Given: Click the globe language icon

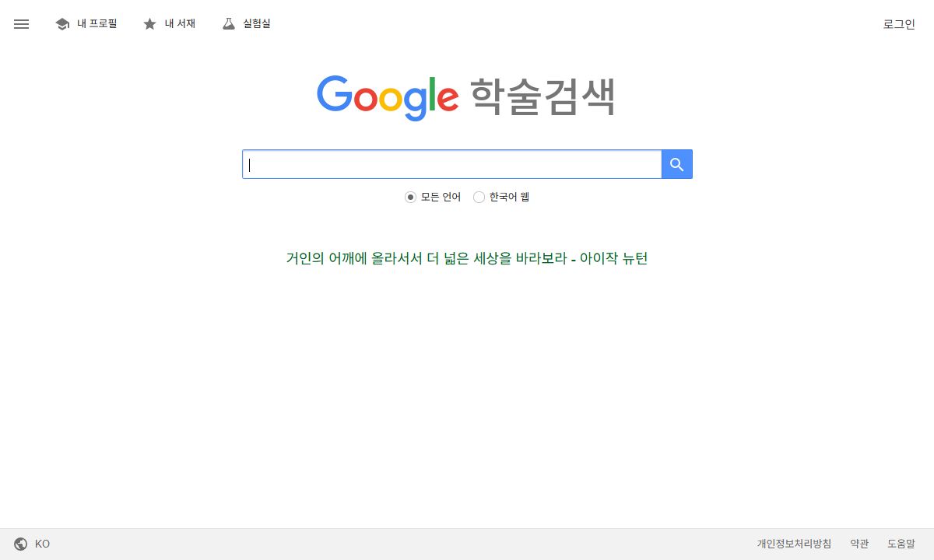Looking at the screenshot, I should [21, 544].
